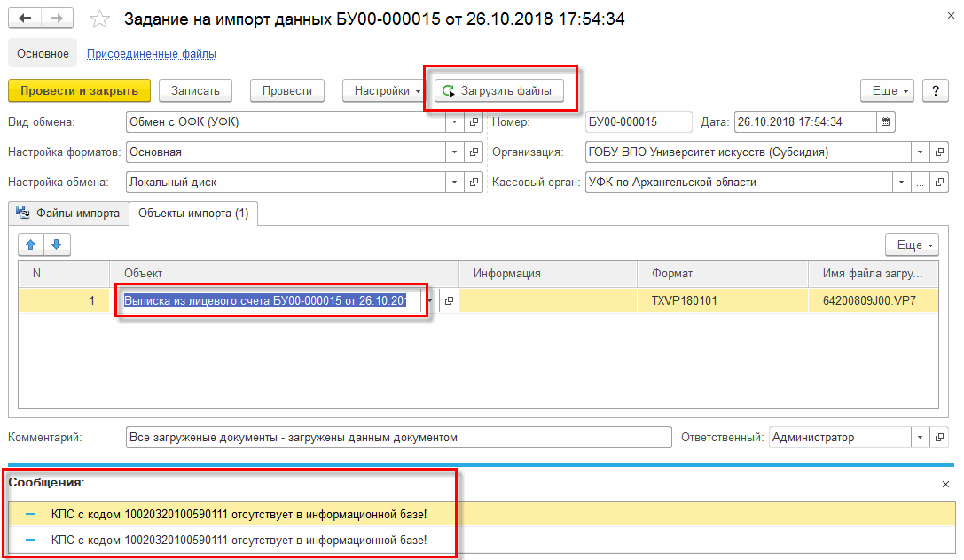Open the Ответственный linked item icon
Image resolution: width=964 pixels, height=560 pixels.
pyautogui.click(x=939, y=437)
